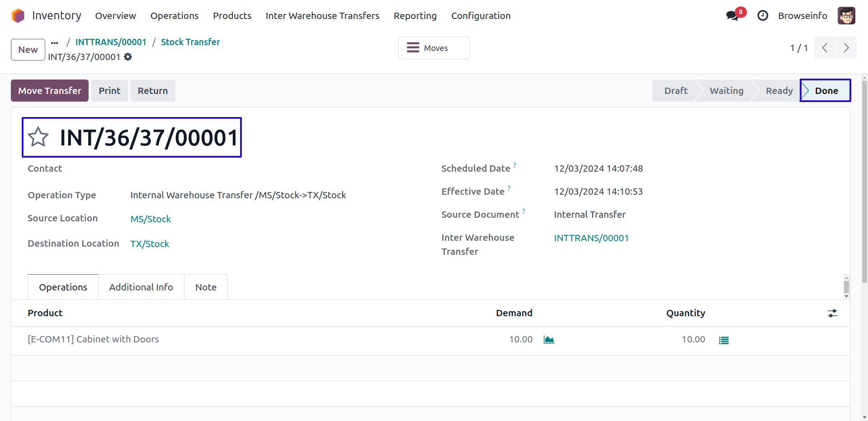
Task: Expand the Operations top menu
Action: [174, 16]
